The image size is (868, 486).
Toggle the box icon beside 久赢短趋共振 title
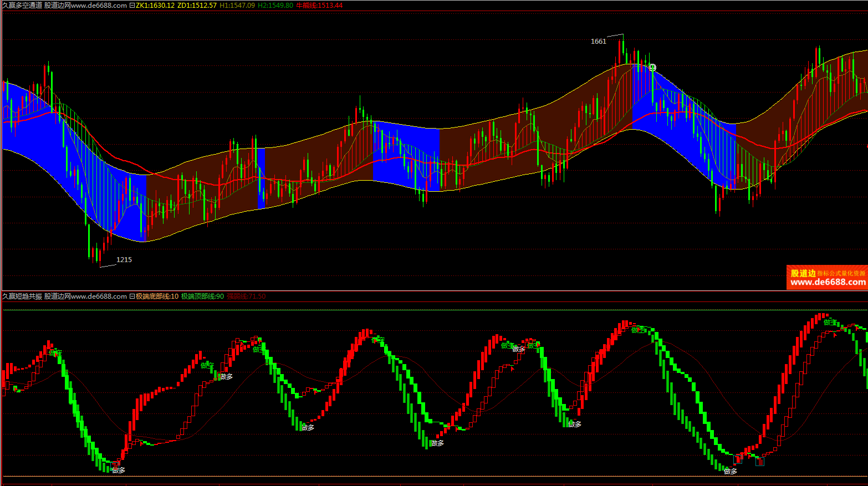(132, 296)
